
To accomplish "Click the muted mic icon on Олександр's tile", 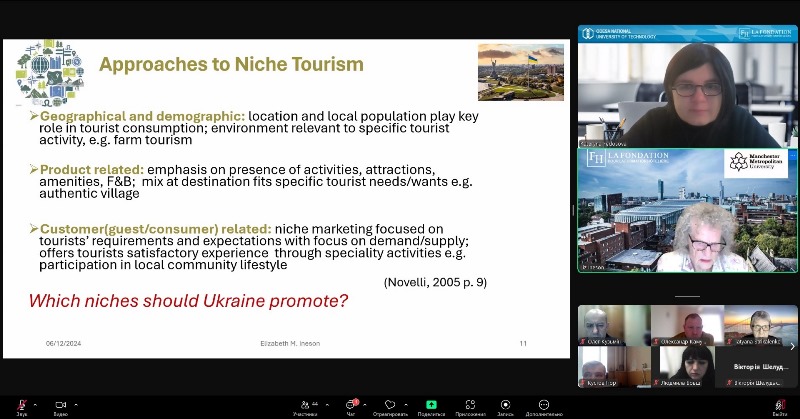I will 656,341.
